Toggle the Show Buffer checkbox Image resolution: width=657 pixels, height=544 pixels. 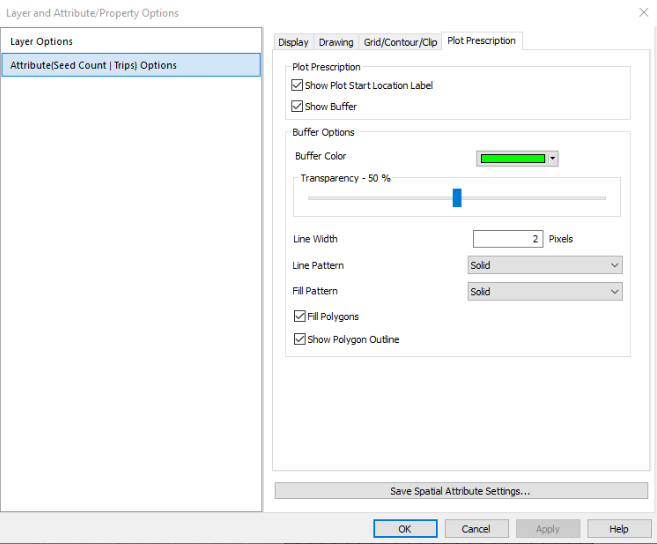[x=297, y=107]
